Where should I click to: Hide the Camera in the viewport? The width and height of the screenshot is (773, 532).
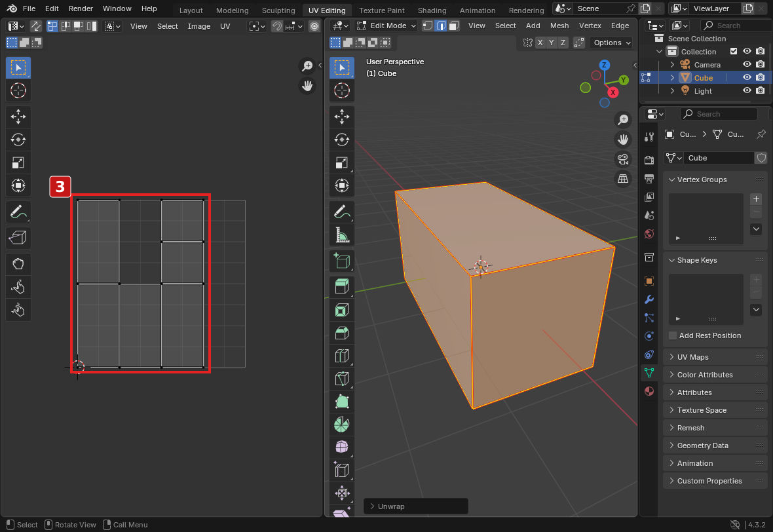tap(747, 65)
